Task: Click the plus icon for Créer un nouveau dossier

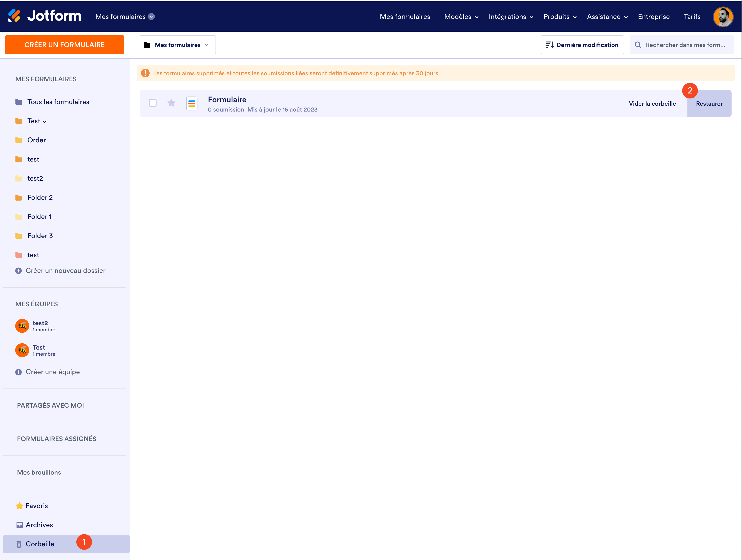Action: pyautogui.click(x=18, y=271)
